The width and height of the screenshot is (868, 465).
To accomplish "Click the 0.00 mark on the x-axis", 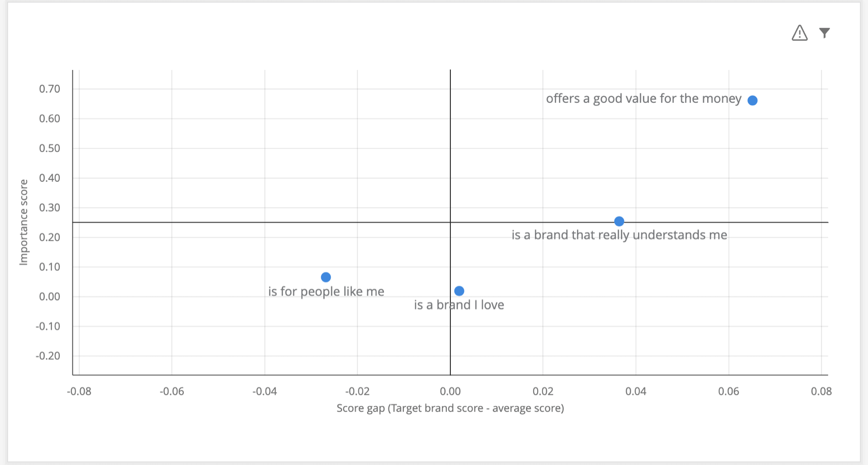I will coord(450,391).
